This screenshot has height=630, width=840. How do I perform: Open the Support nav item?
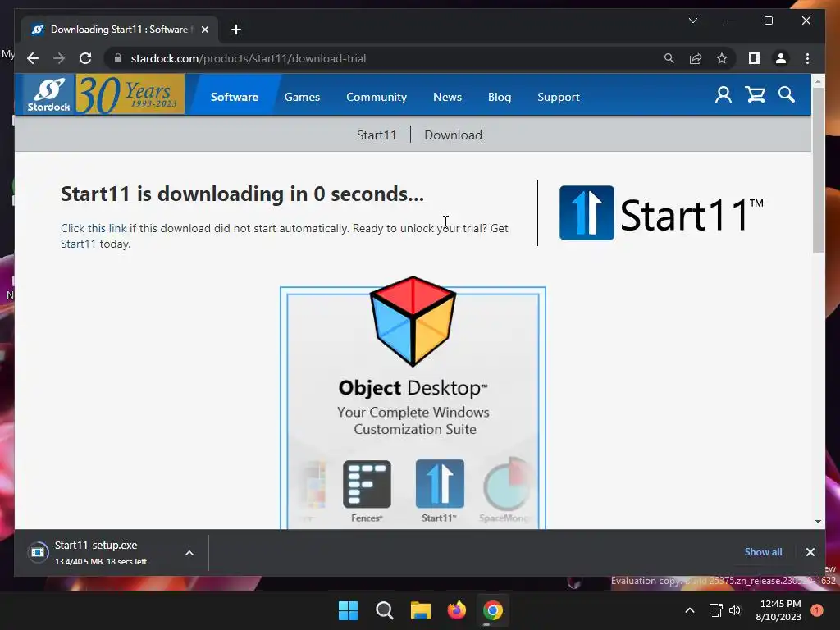pos(558,97)
